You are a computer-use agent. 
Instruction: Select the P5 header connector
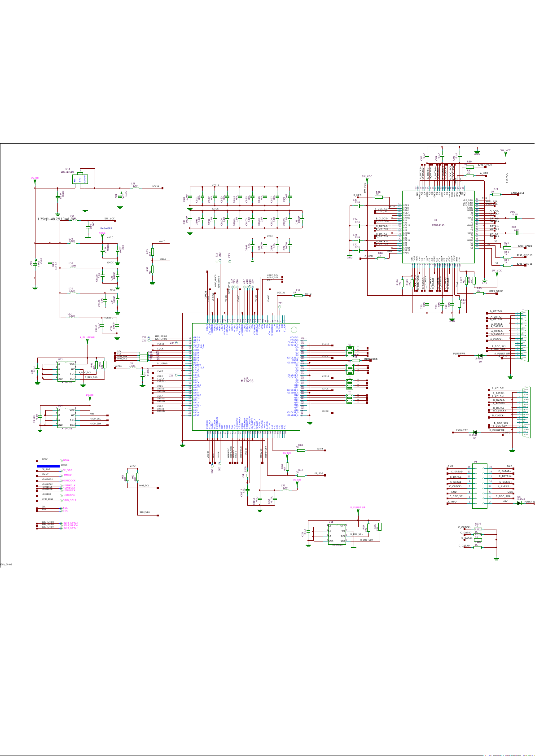click(x=480, y=486)
